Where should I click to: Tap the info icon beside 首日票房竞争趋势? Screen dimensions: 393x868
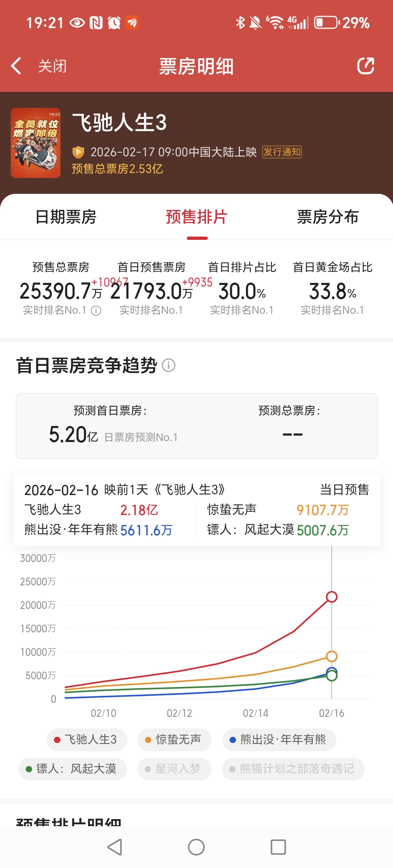click(x=169, y=365)
